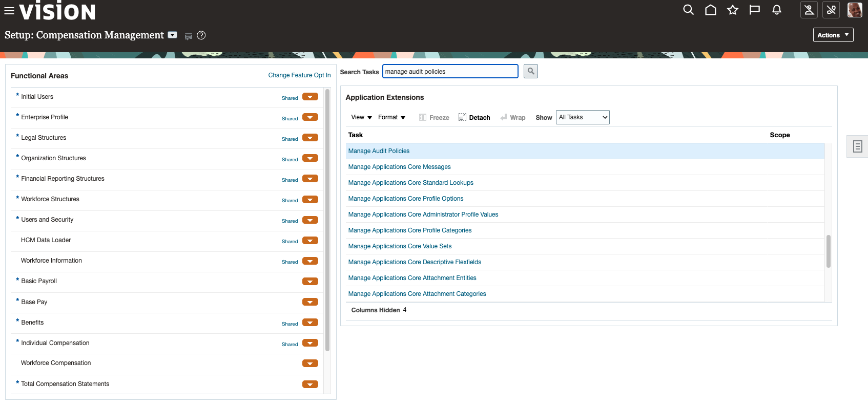The width and height of the screenshot is (868, 407).
Task: Open Manage Applications Core Attachment Entities
Action: click(412, 278)
